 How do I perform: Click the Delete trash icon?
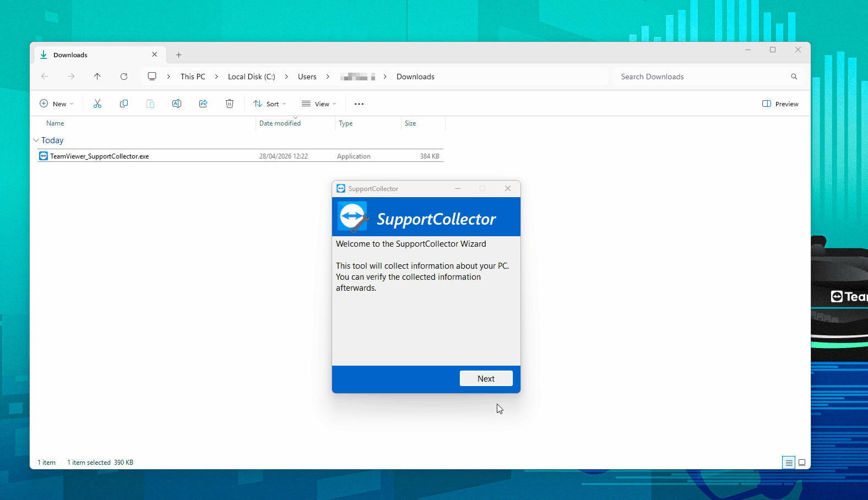click(x=230, y=104)
